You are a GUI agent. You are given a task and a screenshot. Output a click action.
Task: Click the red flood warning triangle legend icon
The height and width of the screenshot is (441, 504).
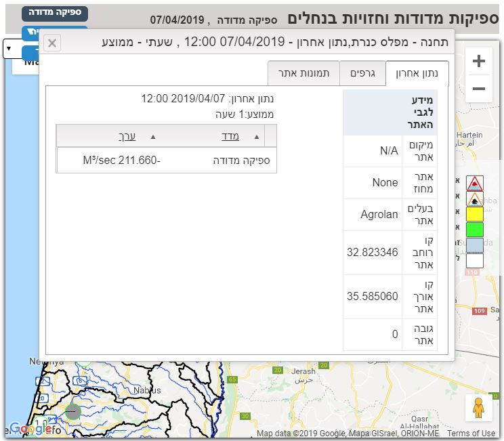[x=474, y=183]
